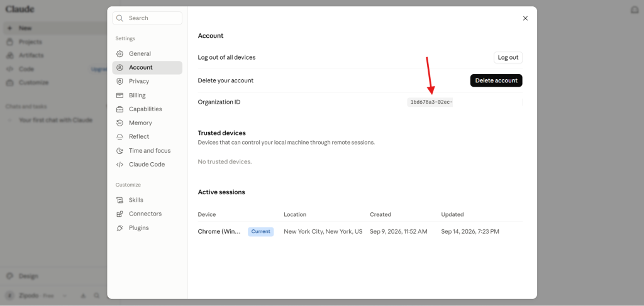Click the Log out of all devices label
Viewport: 644px width, 306px height.
226,57
